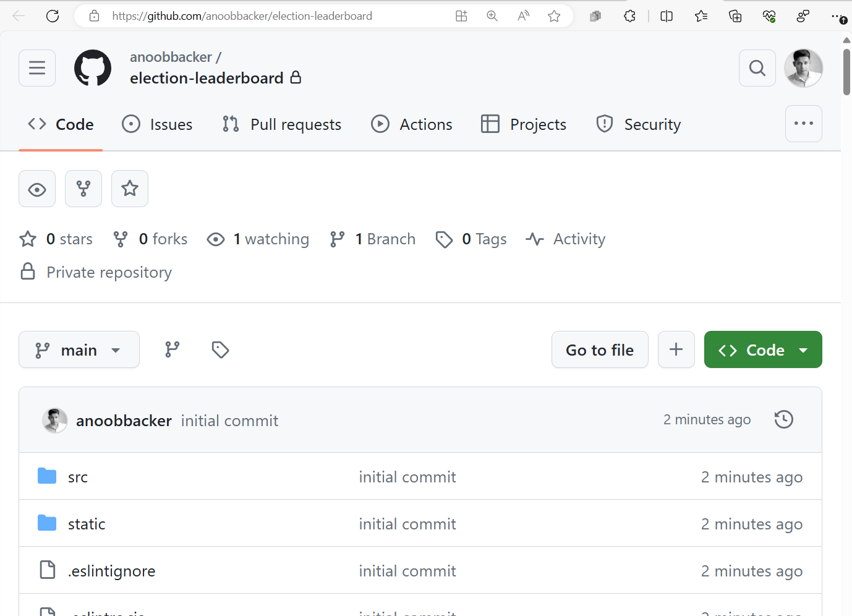
Task: View 0 stars stargazers link
Action: pyautogui.click(x=56, y=239)
